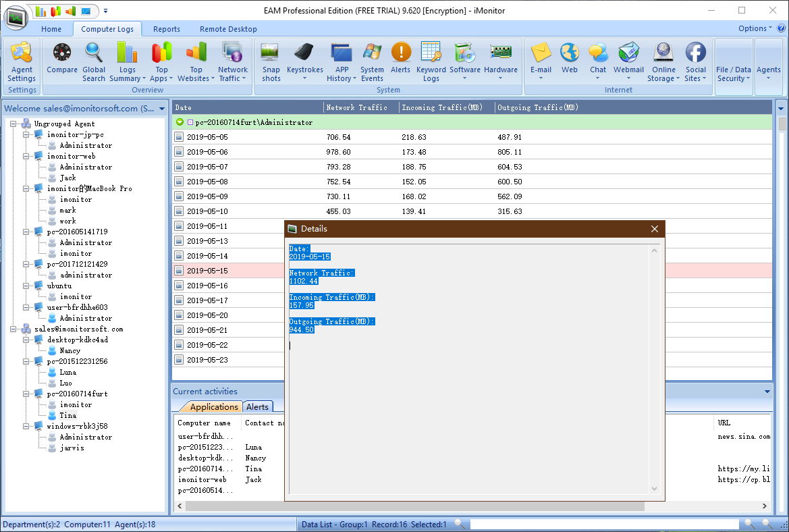Select user Nancy under desktop-kdkc4ad
789x532 pixels.
[70, 351]
